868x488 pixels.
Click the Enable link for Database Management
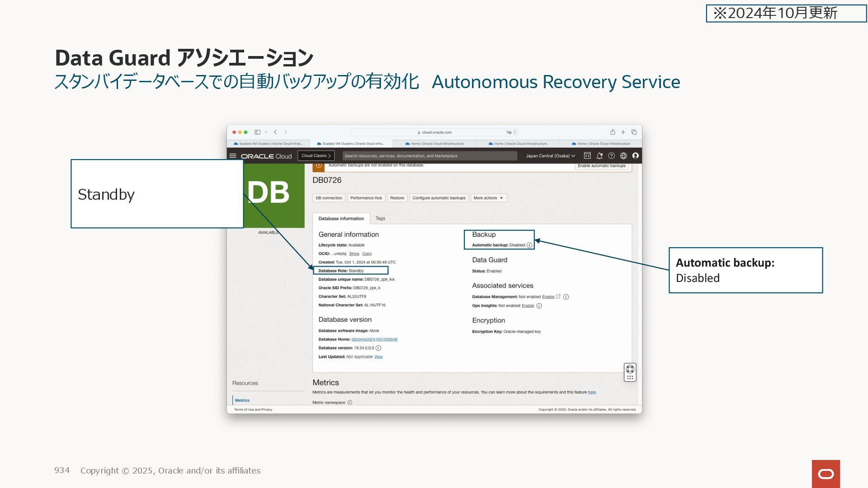point(548,297)
